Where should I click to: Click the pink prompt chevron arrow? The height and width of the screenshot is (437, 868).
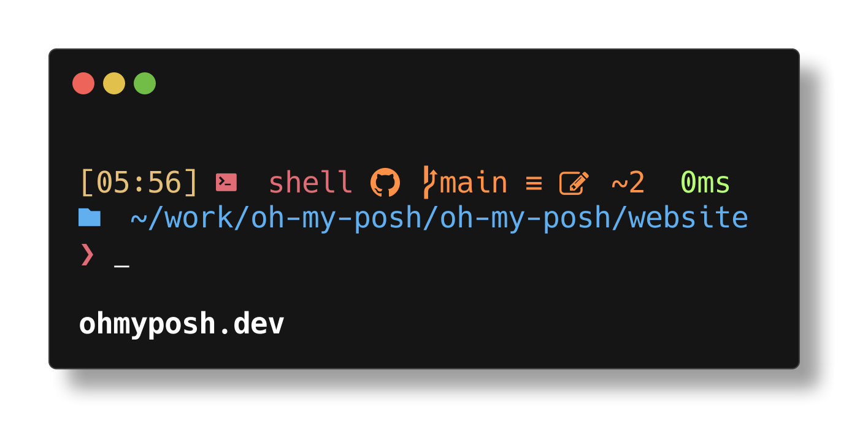[86, 255]
